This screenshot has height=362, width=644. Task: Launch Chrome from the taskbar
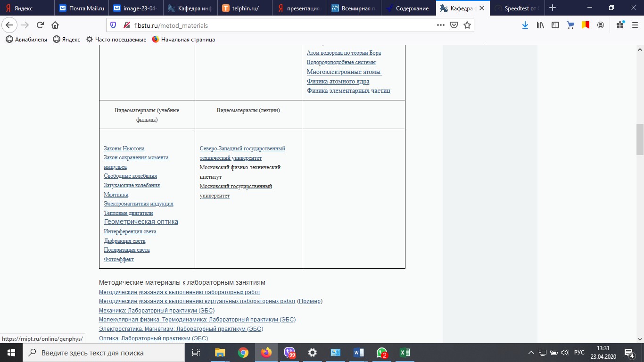tap(243, 353)
